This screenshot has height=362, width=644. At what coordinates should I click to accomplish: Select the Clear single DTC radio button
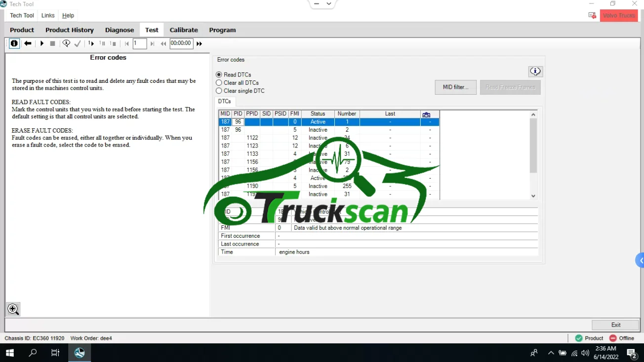click(x=219, y=91)
